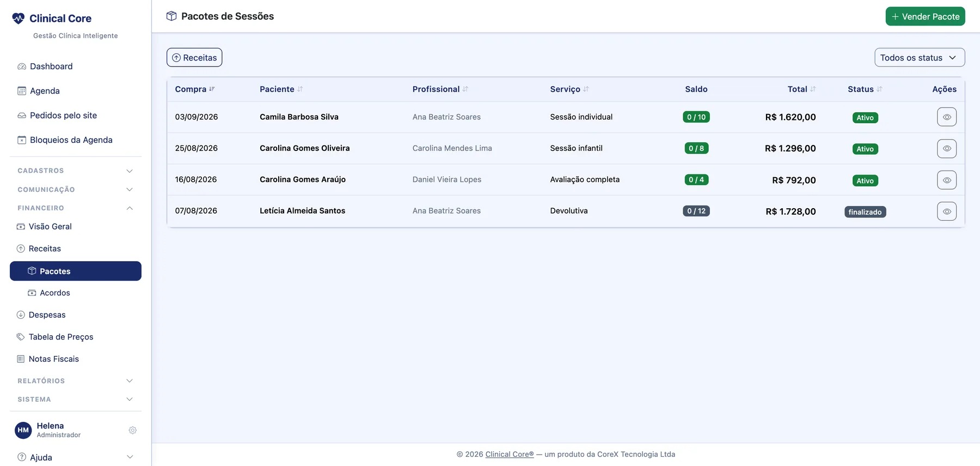Click the HM user avatar
Viewport: 980px width, 466px height.
[x=23, y=430]
